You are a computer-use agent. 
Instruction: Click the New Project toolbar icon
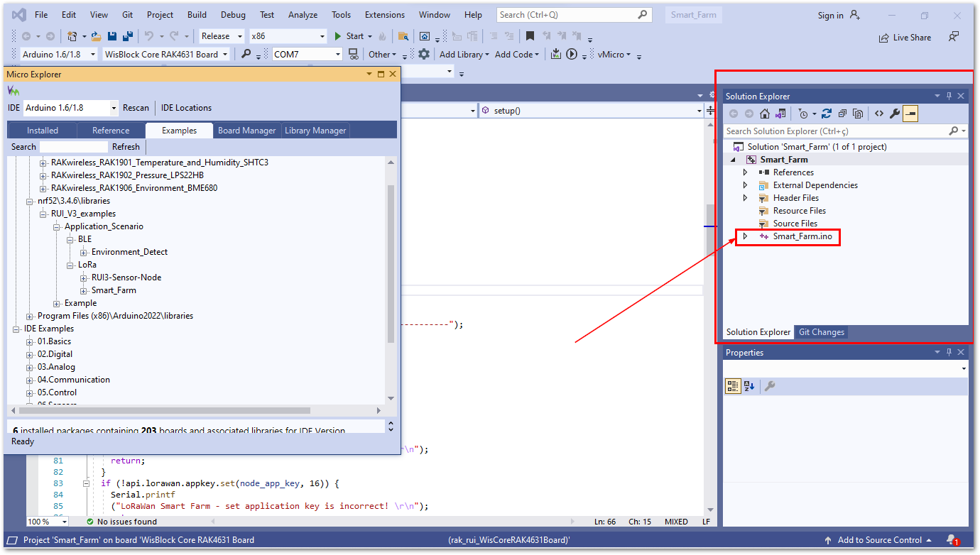pos(72,36)
